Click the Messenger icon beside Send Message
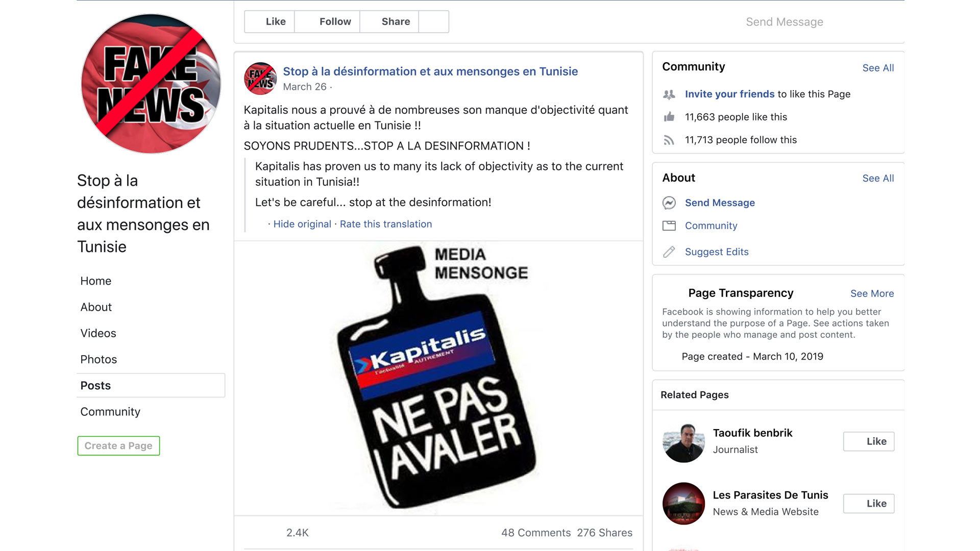 tap(669, 203)
